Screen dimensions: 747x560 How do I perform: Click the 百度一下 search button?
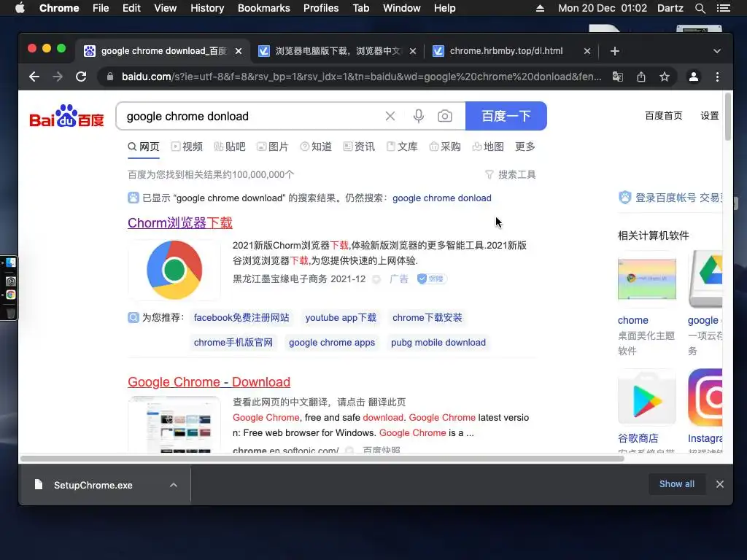(506, 116)
